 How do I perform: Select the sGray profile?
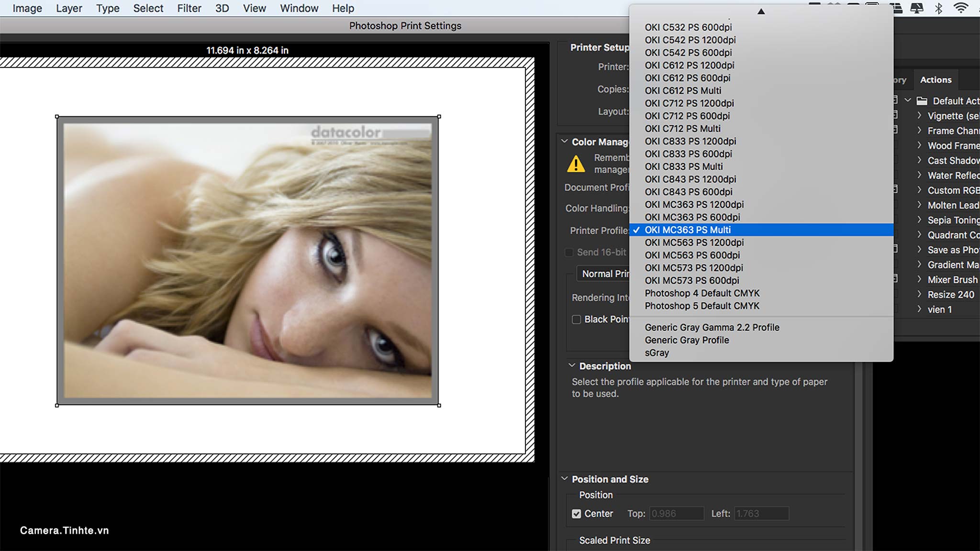pyautogui.click(x=761, y=353)
